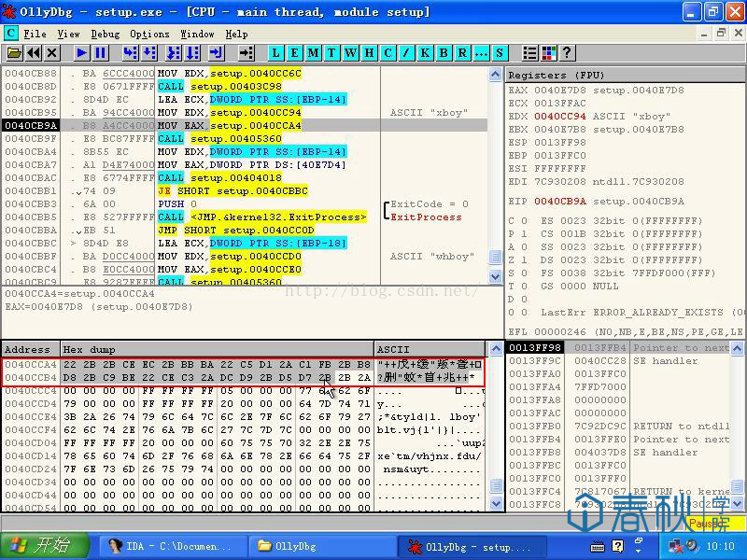Switch to IDA taskbar window
747x560 pixels.
173,546
